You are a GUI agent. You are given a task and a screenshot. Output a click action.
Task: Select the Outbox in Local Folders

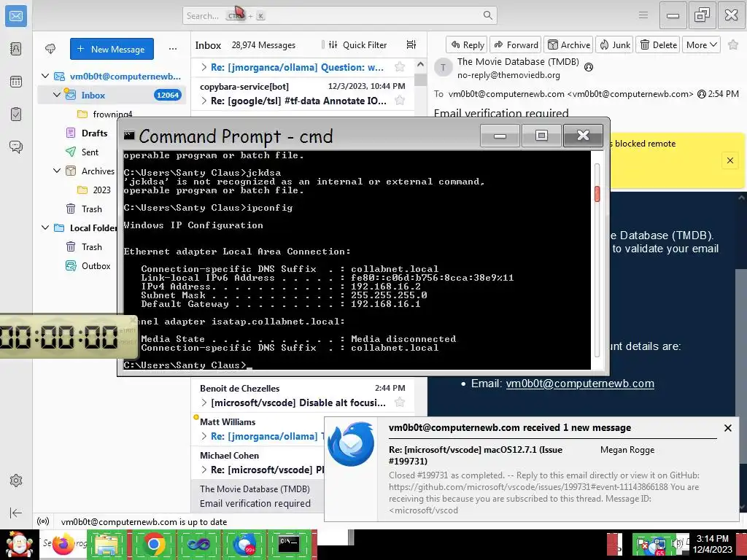(96, 265)
